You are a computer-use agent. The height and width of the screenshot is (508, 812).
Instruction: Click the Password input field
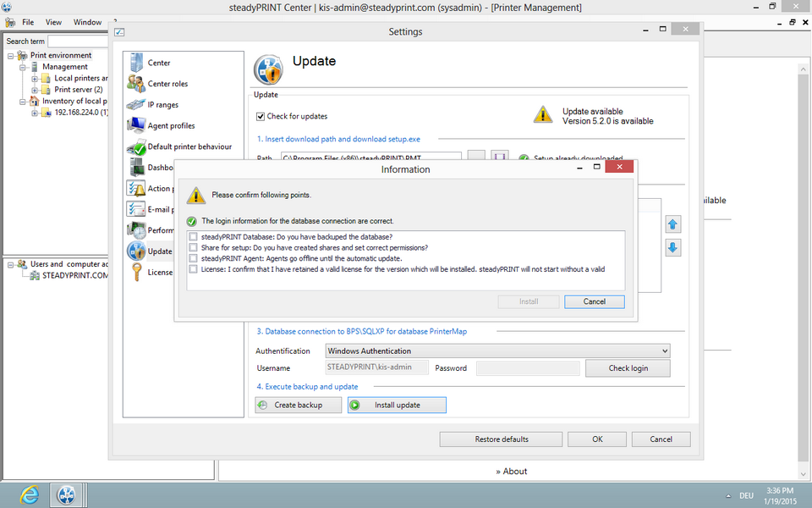(x=528, y=368)
